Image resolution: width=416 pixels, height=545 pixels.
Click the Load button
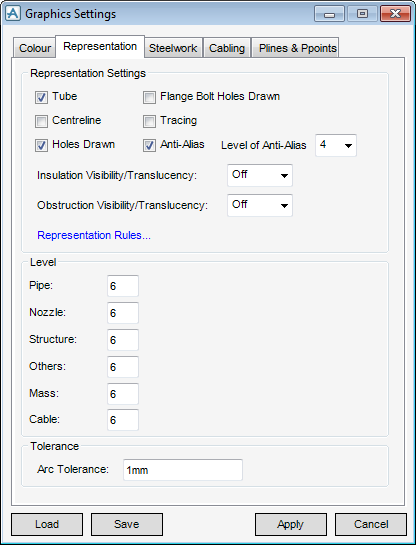[x=47, y=524]
